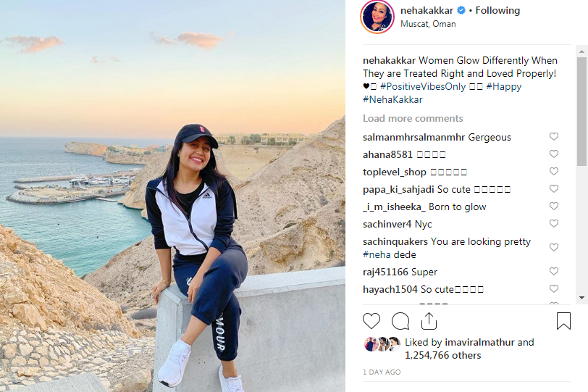Open the comment bubble icon
This screenshot has height=392, width=588.
point(400,321)
